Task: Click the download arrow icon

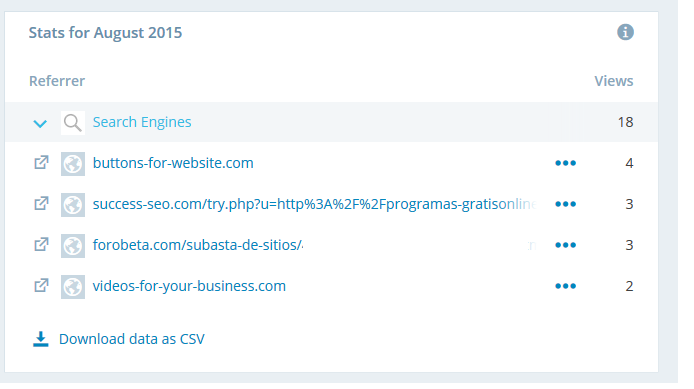Action: point(41,339)
